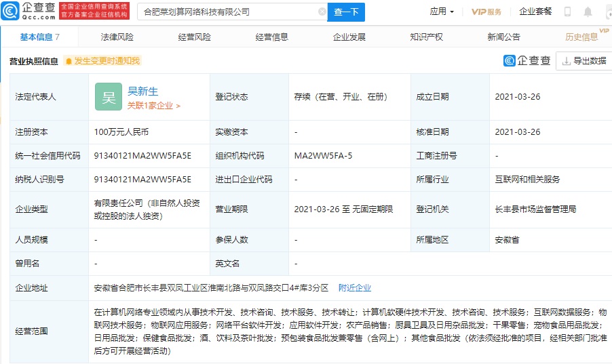The width and height of the screenshot is (612, 364).
Task: Click the 企业地址 address text
Action: point(211,288)
